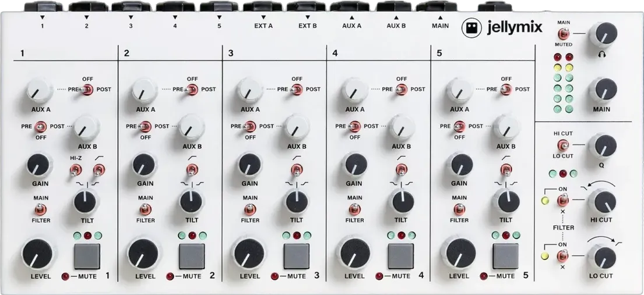Toggle the LO CUT filter ON switch
The width and height of the screenshot is (644, 295).
pos(563,256)
